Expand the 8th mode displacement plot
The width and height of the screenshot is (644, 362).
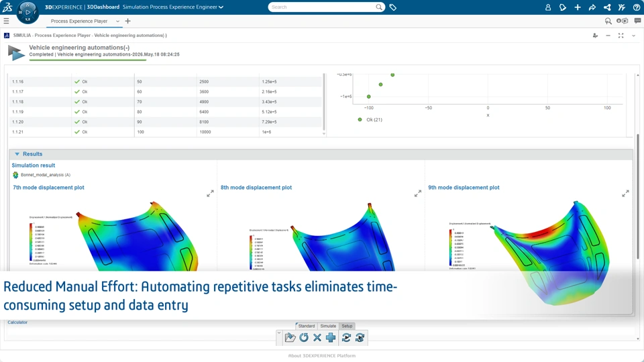[418, 193]
